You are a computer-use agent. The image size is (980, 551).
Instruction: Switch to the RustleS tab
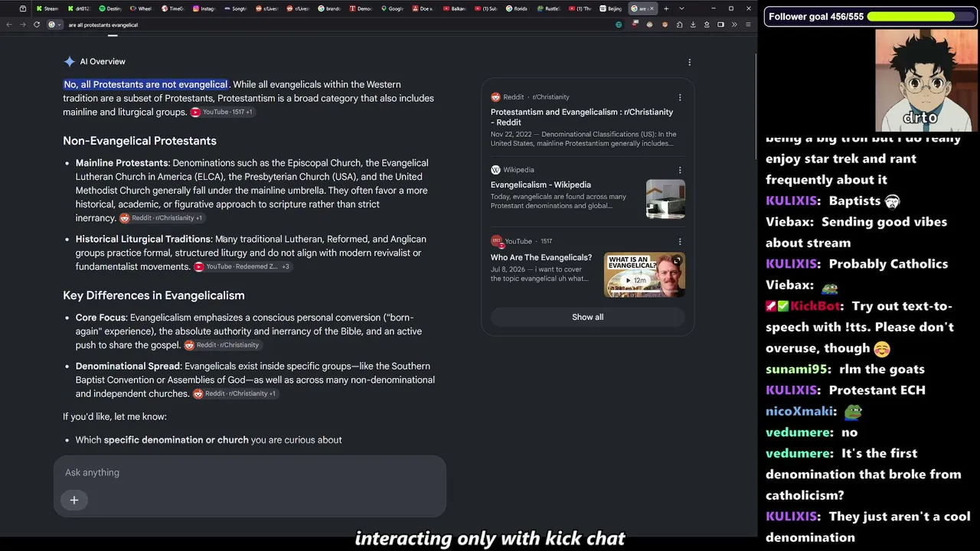[549, 8]
